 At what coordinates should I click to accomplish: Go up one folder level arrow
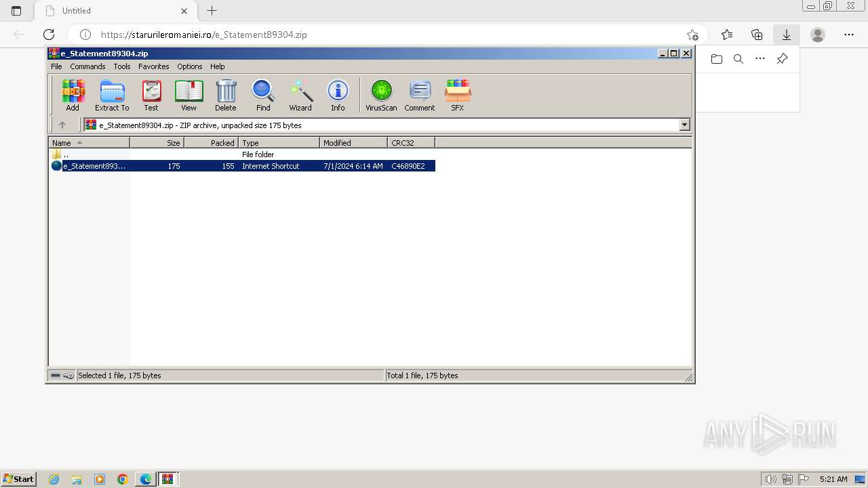(x=62, y=125)
